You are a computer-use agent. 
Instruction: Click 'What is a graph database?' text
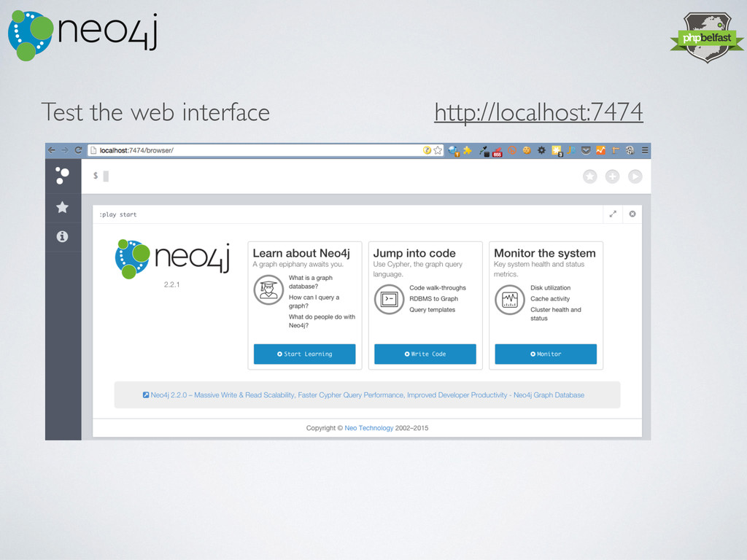tap(311, 282)
